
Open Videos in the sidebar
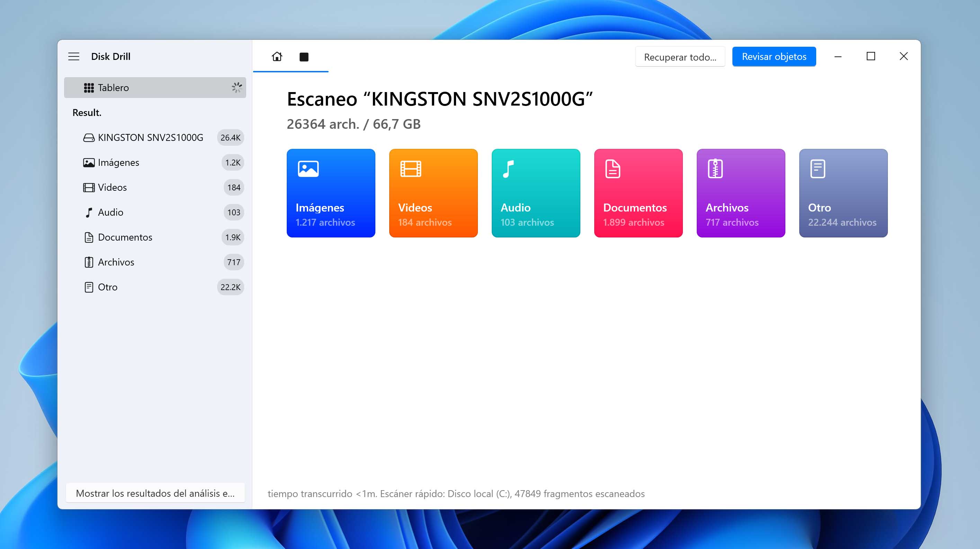155,187
